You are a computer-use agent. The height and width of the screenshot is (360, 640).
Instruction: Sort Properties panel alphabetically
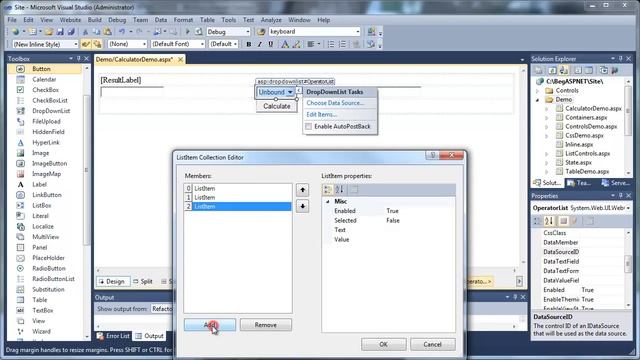pos(549,221)
